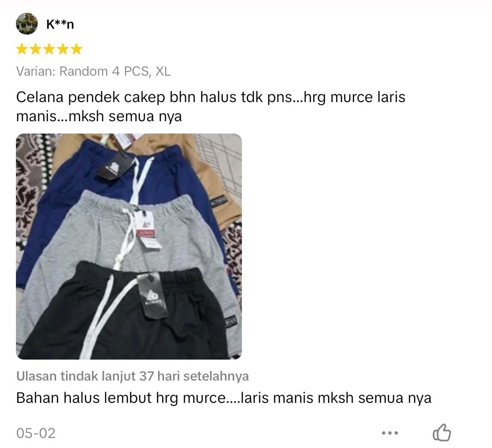Open the three-dot more options menu
492x448 pixels.
390,433
